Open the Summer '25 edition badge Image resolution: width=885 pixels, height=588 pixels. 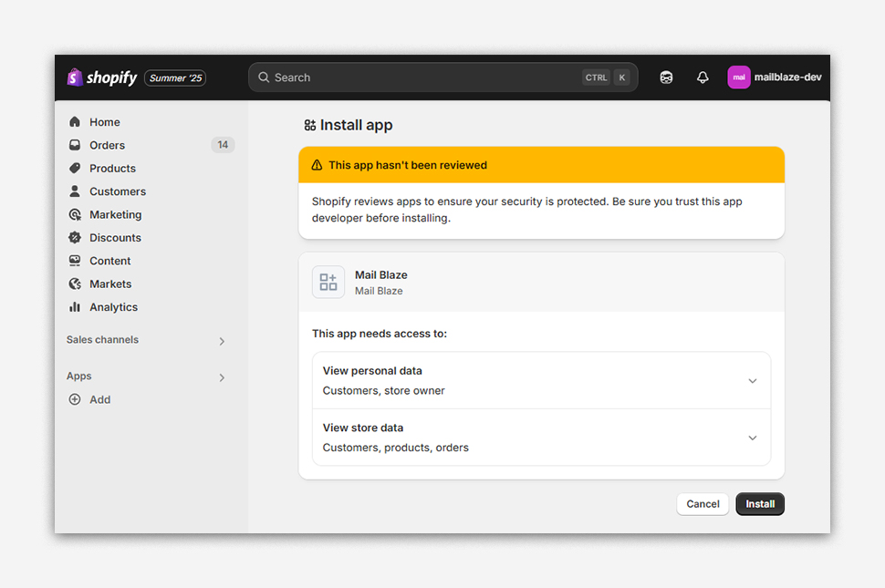click(175, 77)
